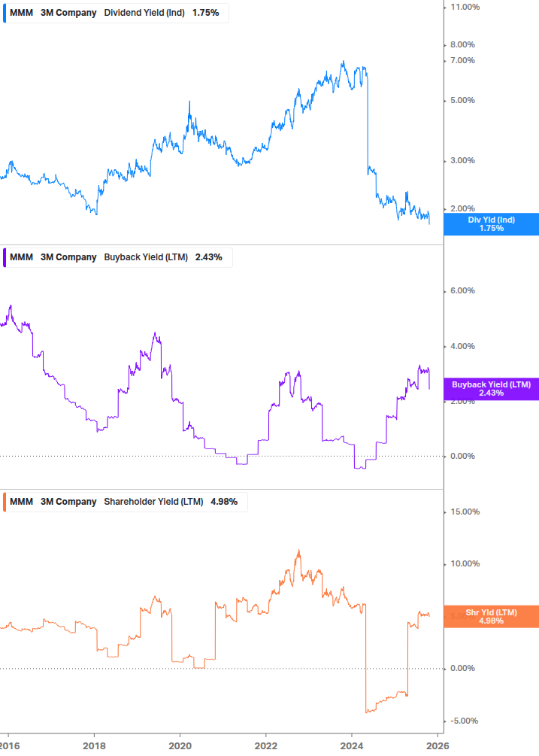Click the 2020 label on the time axis
The height and width of the screenshot is (756, 539).
click(x=180, y=744)
